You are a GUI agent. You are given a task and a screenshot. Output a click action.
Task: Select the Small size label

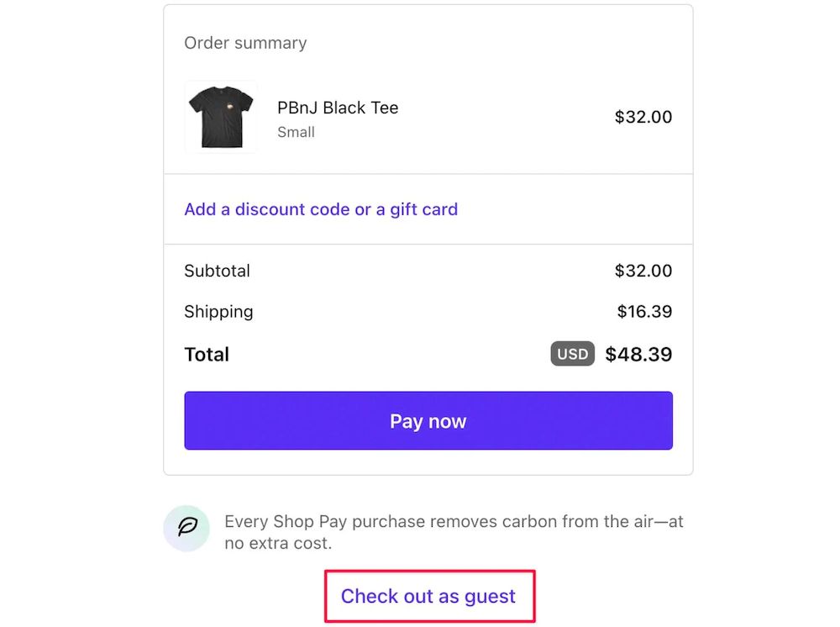pos(296,132)
